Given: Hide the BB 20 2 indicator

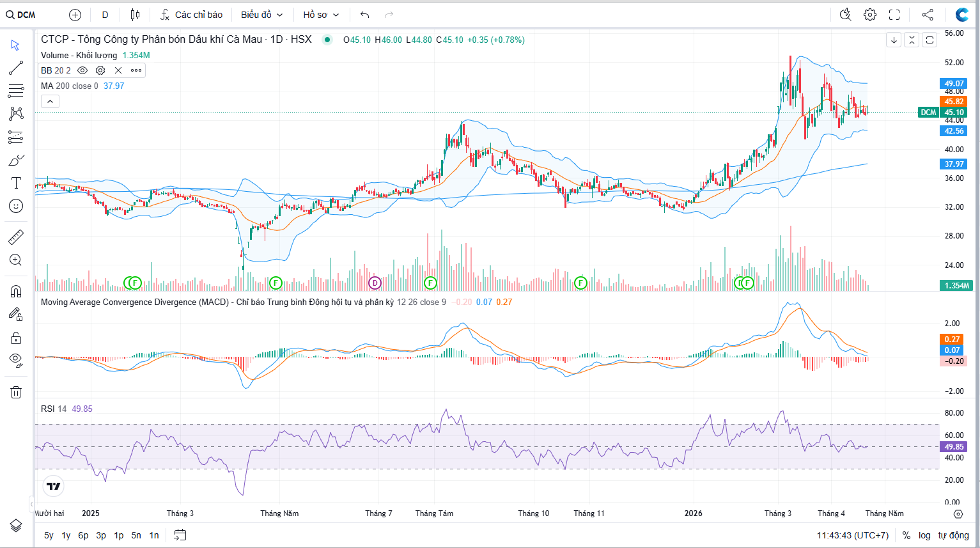Looking at the screenshot, I should click(x=82, y=70).
